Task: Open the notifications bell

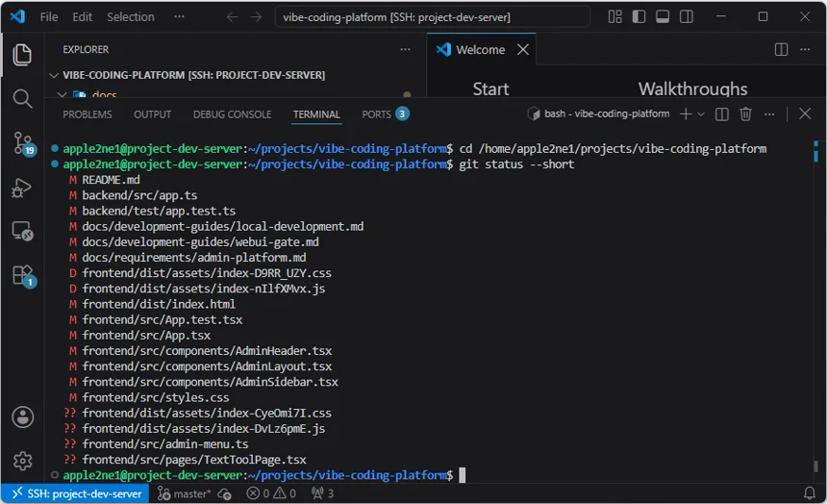Action: [810, 493]
